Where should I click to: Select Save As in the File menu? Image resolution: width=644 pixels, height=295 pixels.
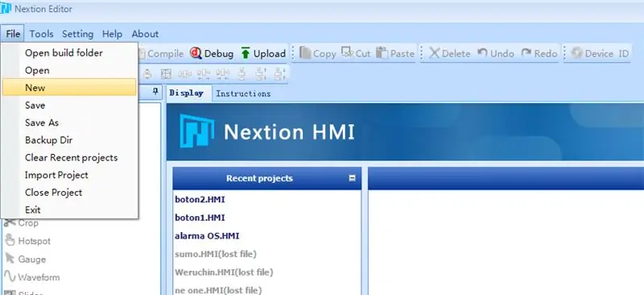69,123
